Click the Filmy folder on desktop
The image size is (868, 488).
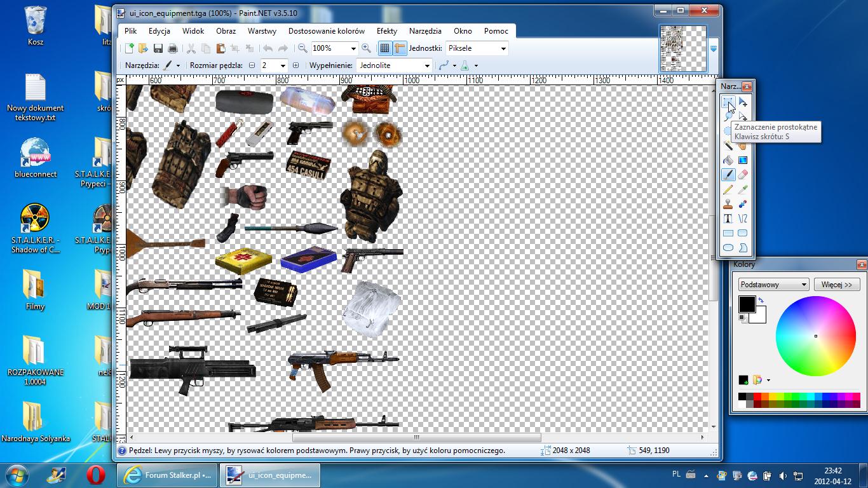click(36, 290)
